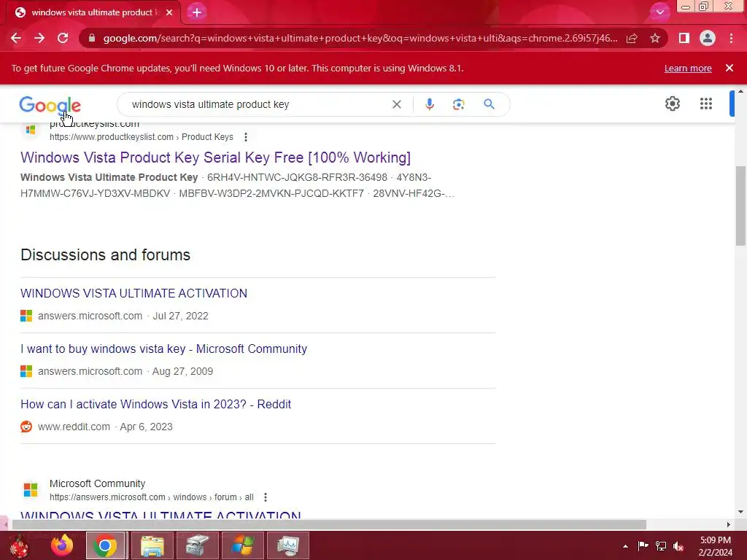Open more options for the productkeyslist.com result

pyautogui.click(x=246, y=137)
